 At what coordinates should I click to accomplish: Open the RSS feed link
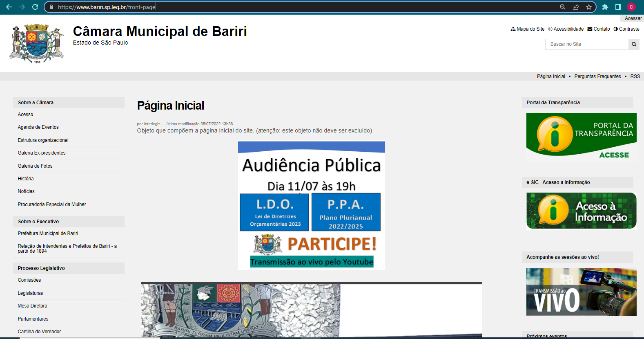(x=635, y=76)
